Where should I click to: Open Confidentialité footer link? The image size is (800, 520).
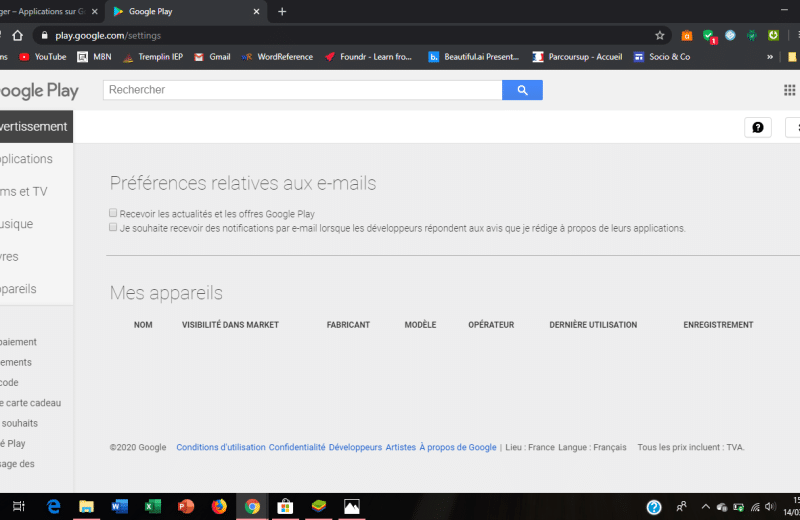coord(297,448)
